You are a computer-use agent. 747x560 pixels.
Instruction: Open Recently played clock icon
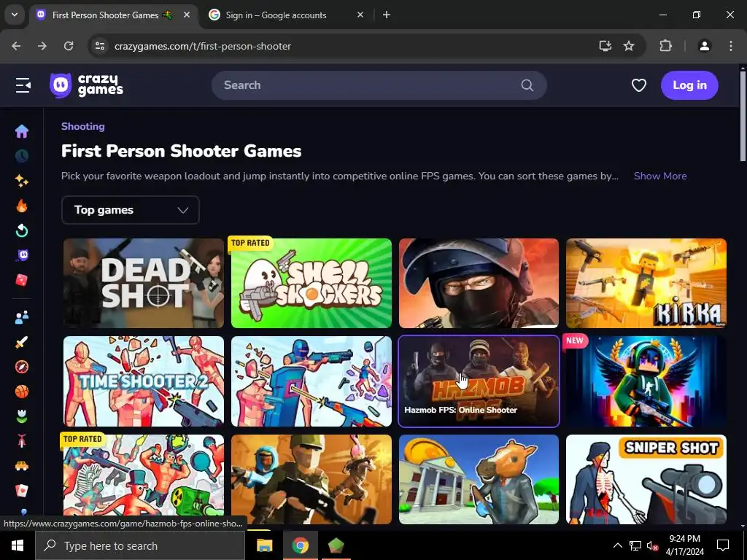tap(21, 156)
